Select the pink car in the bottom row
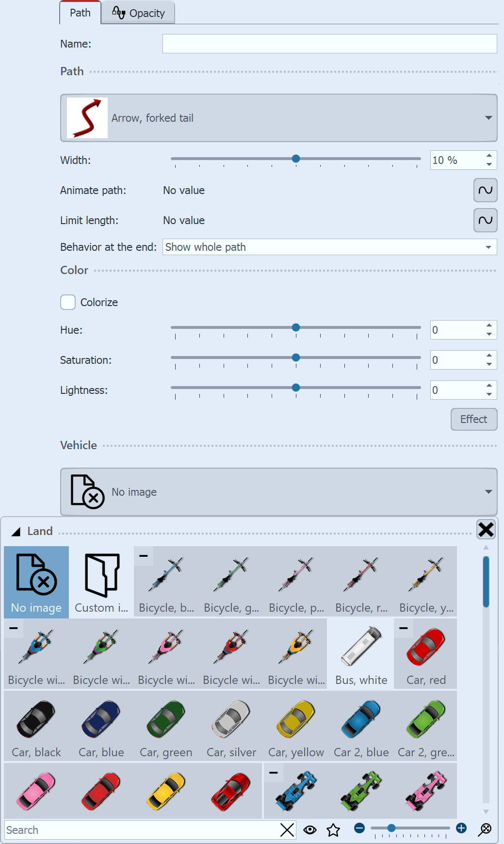The width and height of the screenshot is (504, 844). point(36,791)
